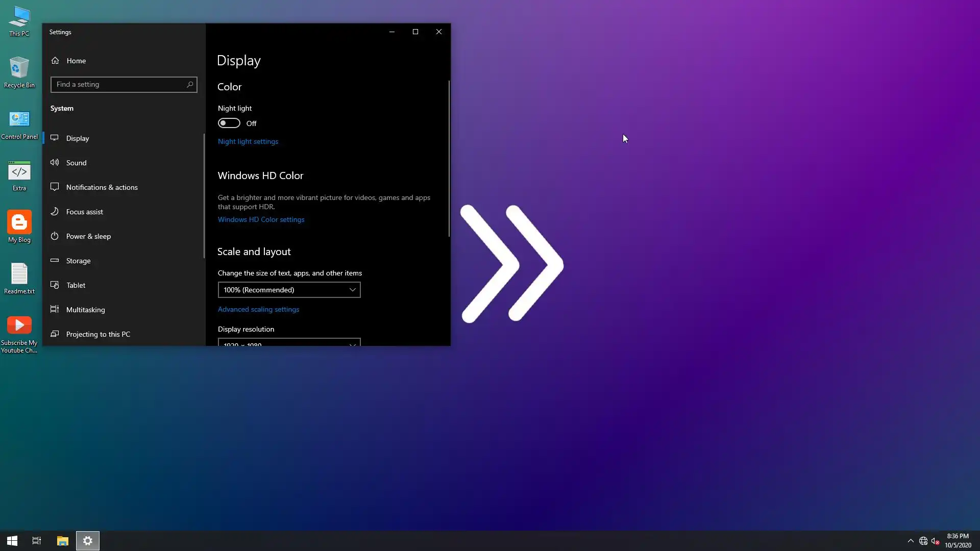This screenshot has width=980, height=551.
Task: Expand the 100% scale dropdown
Action: coord(289,290)
